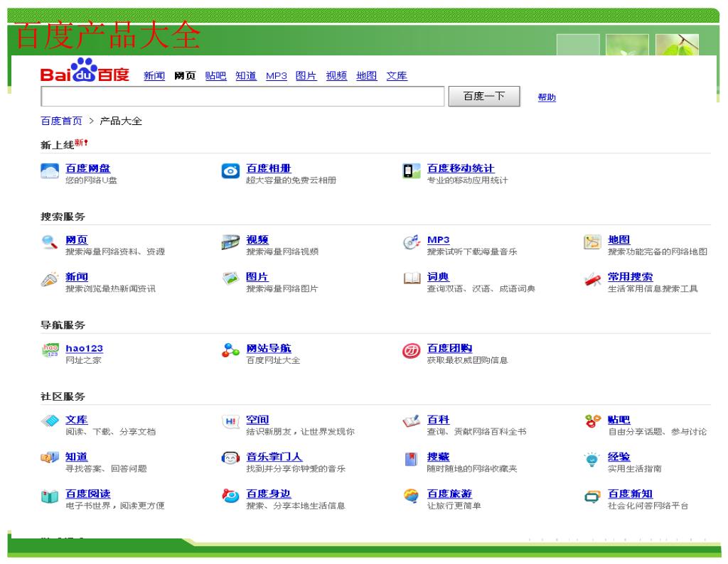Click the 百度网盘 cloud icon
Image resolution: width=728 pixels, height=564 pixels.
(50, 171)
